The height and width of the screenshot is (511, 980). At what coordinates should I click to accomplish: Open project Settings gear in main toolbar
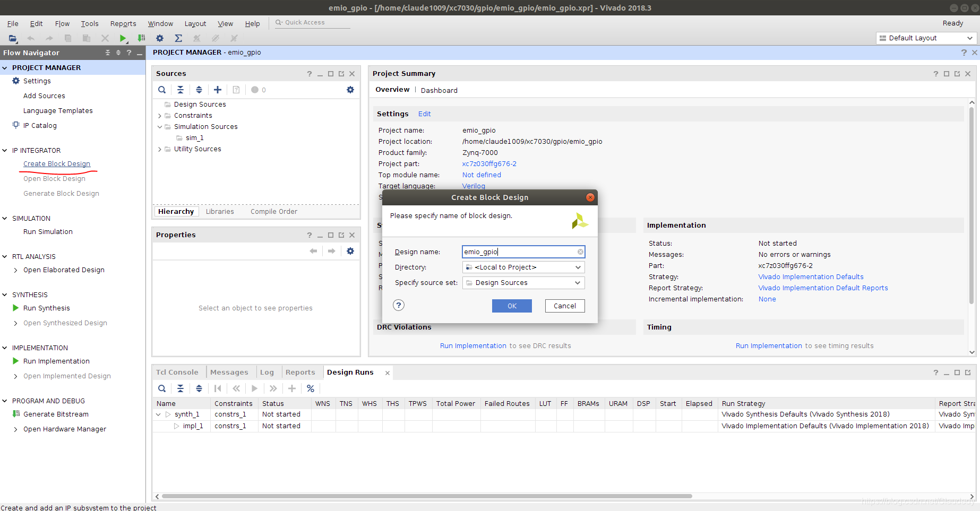click(160, 38)
